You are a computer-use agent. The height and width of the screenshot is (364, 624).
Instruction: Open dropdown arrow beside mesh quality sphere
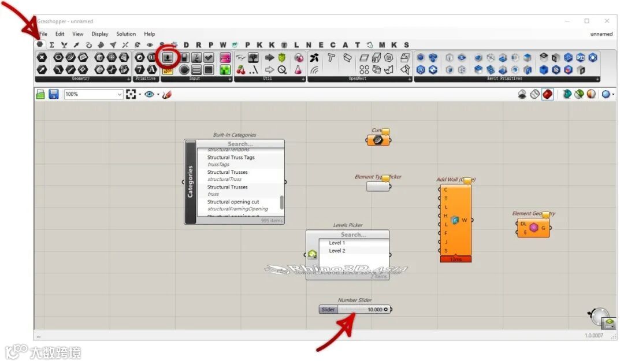point(613,95)
